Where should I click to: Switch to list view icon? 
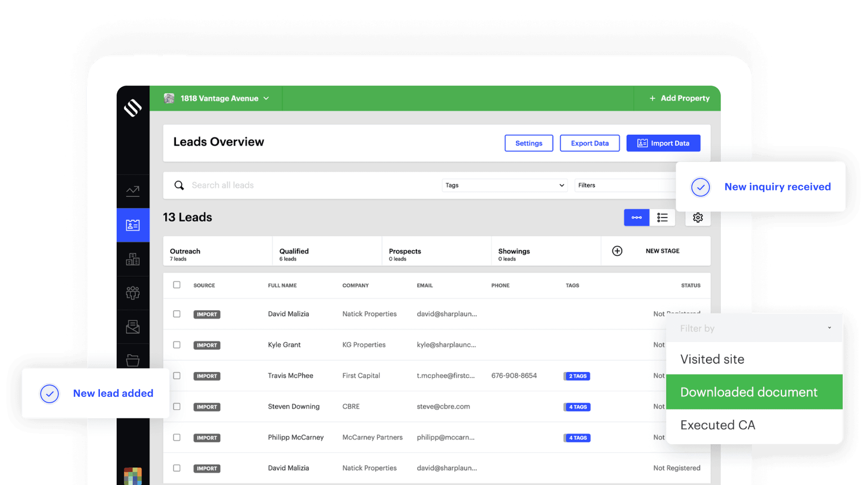(662, 218)
